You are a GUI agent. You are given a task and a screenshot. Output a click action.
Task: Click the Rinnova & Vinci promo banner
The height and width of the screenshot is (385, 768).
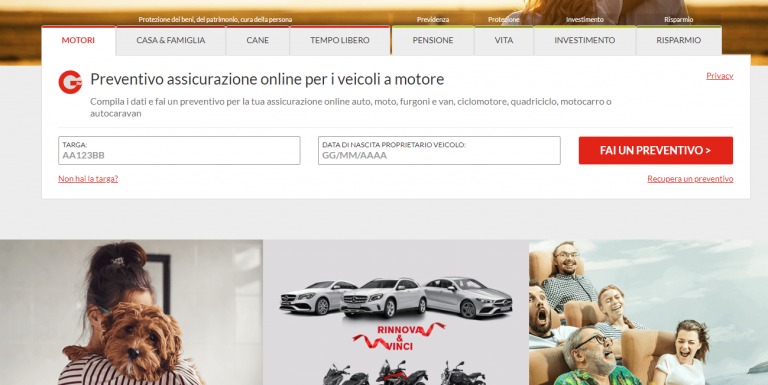click(x=396, y=313)
